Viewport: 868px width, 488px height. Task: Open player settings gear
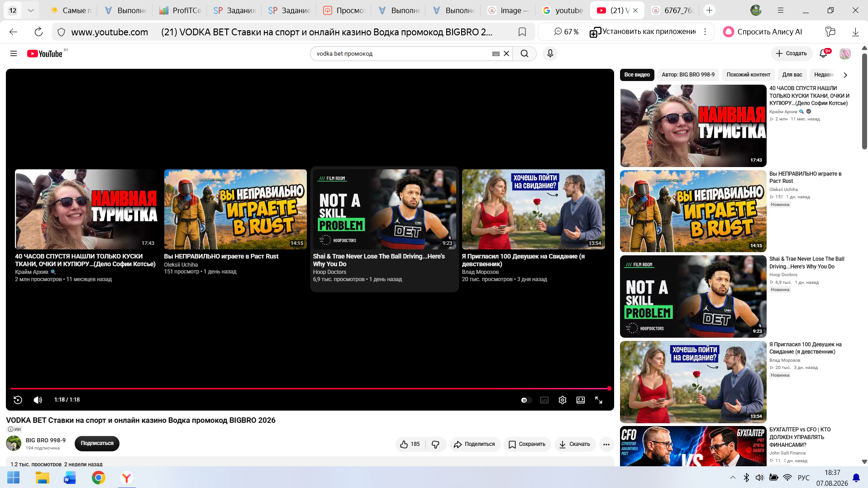coord(563,400)
